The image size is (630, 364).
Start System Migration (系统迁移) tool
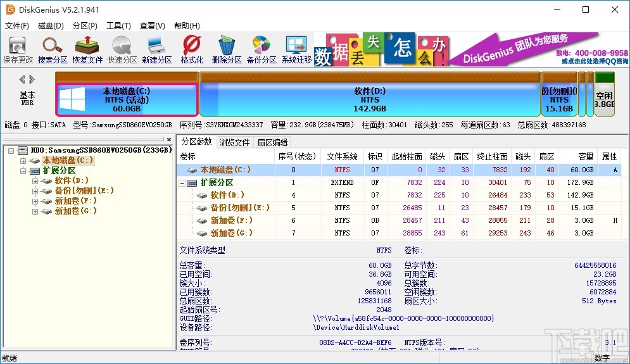296,50
